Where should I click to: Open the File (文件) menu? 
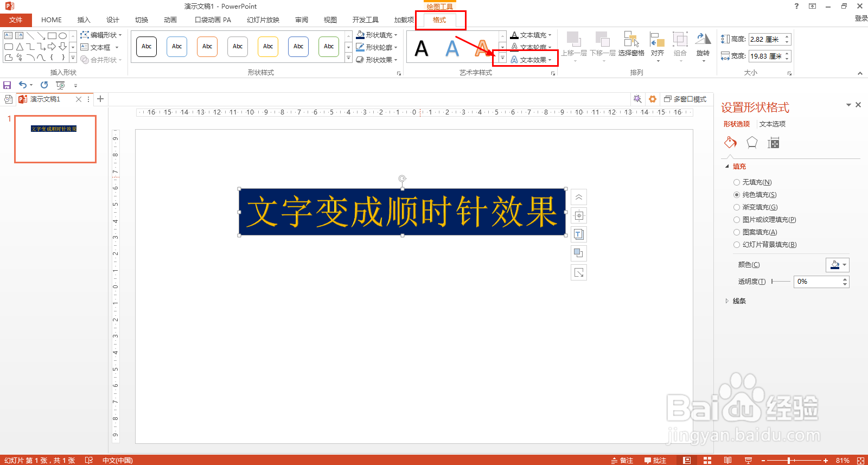pos(16,20)
